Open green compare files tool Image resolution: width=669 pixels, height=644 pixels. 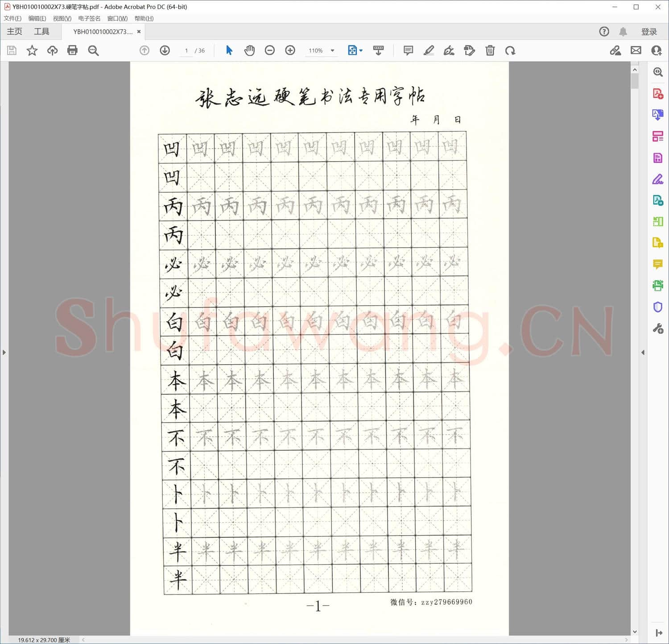[658, 221]
